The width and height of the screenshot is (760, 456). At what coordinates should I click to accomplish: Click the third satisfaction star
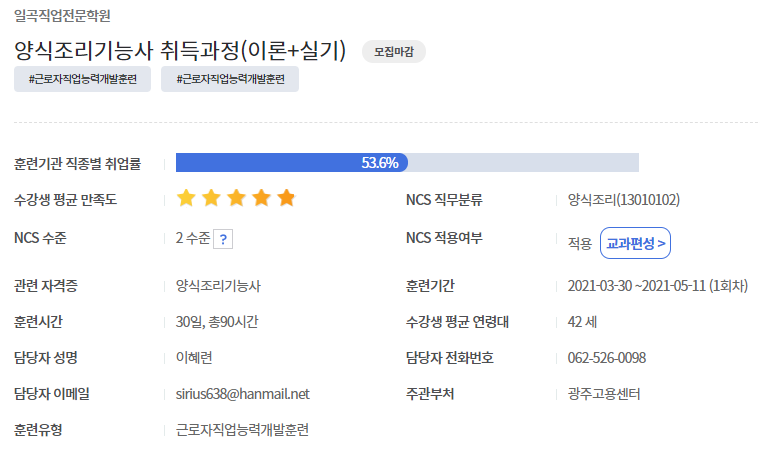pyautogui.click(x=237, y=198)
